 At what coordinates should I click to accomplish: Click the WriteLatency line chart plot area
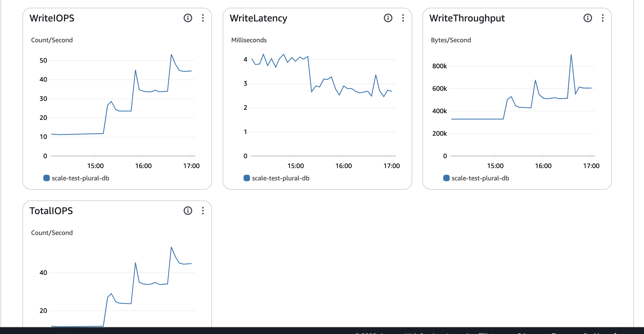click(x=324, y=105)
